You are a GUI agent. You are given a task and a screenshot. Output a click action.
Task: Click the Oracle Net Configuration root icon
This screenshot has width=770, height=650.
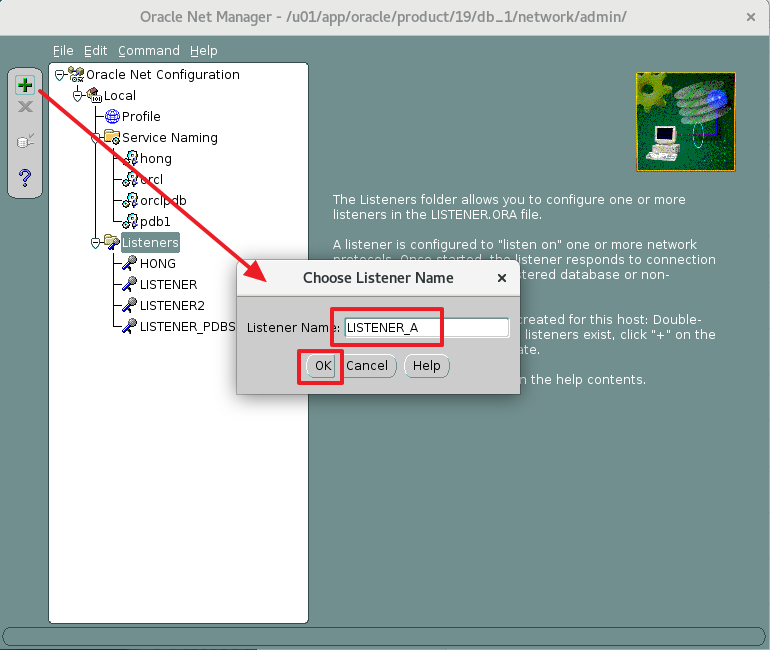coord(76,75)
